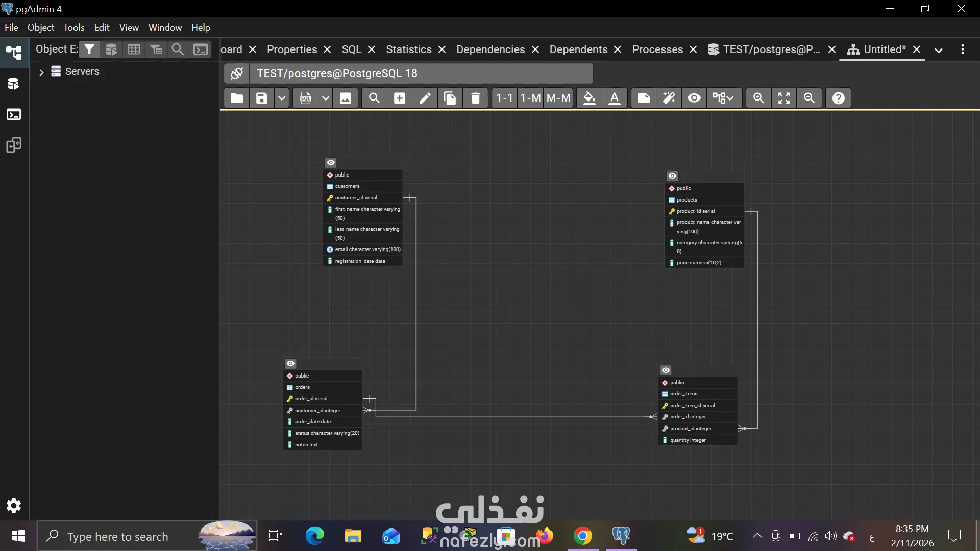Search objects using Object Explorer magnifier icon

(x=178, y=49)
